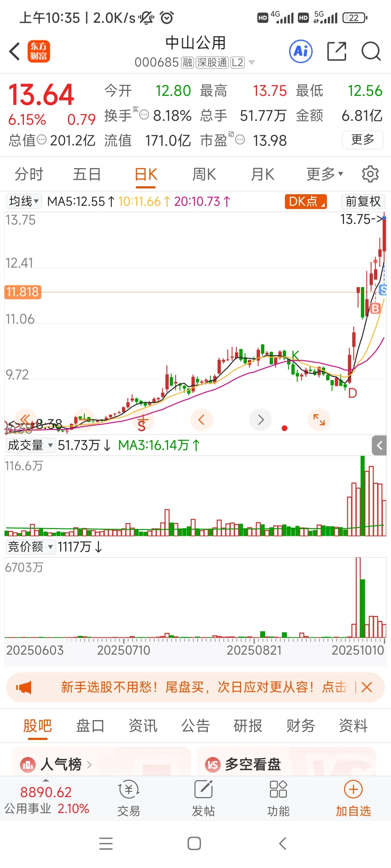The width and height of the screenshot is (391, 868).
Task: Tap the B buy marker on chart
Action: (x=375, y=309)
